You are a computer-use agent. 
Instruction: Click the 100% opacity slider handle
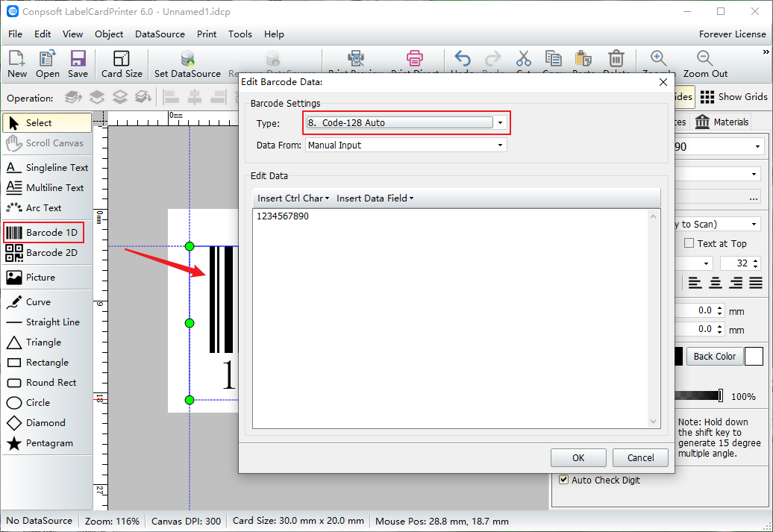click(721, 395)
